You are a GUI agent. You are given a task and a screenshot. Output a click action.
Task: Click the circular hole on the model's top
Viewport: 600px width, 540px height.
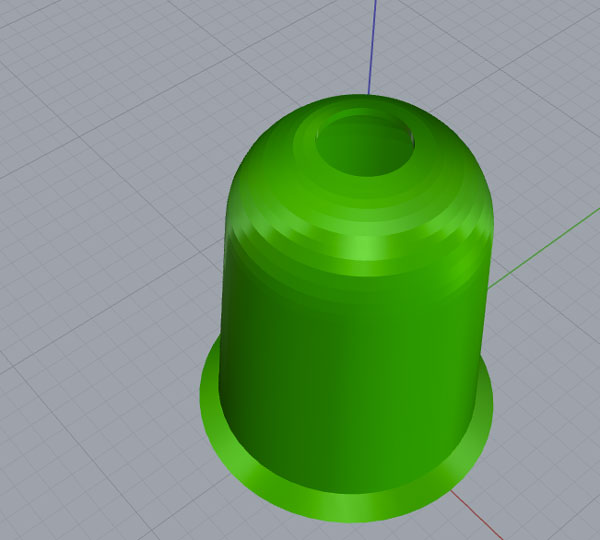click(365, 145)
